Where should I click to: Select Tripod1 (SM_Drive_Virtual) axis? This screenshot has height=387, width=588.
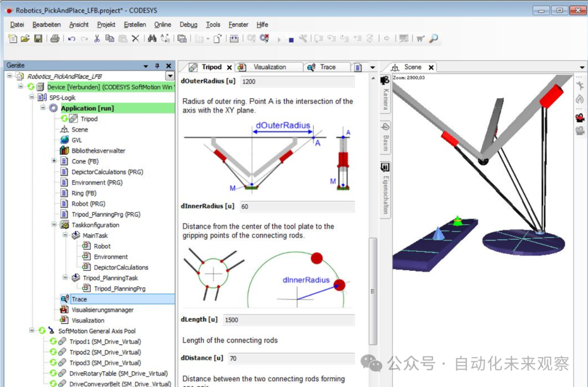click(x=105, y=342)
